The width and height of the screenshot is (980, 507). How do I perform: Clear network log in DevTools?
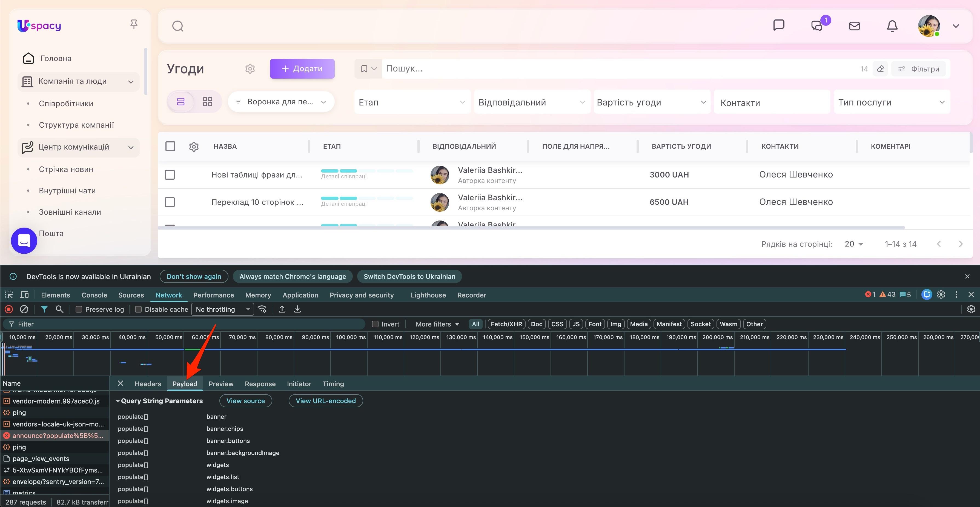pyautogui.click(x=24, y=309)
